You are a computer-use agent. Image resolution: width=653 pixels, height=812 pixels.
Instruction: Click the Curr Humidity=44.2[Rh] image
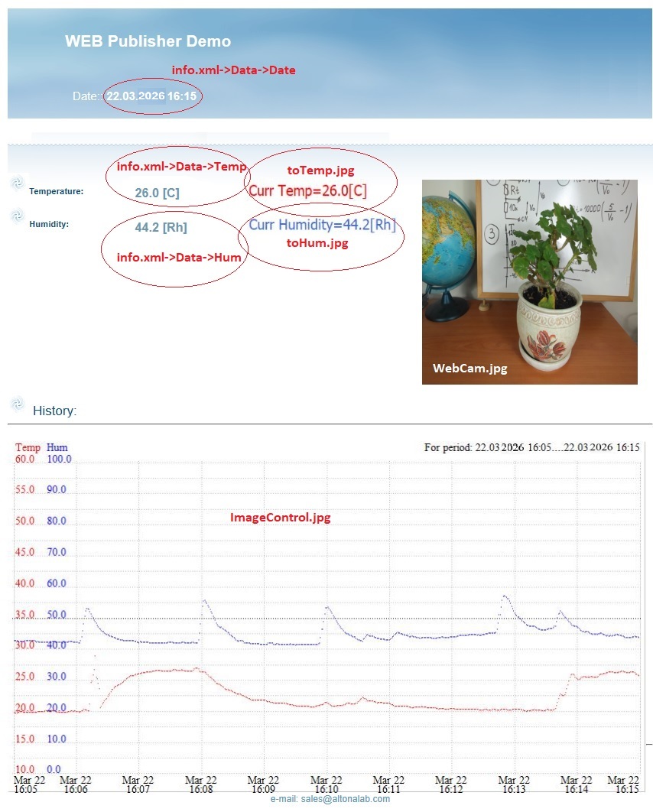[322, 226]
